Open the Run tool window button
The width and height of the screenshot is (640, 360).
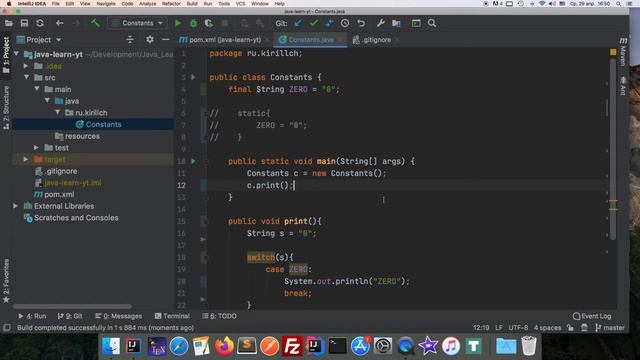coord(32,316)
